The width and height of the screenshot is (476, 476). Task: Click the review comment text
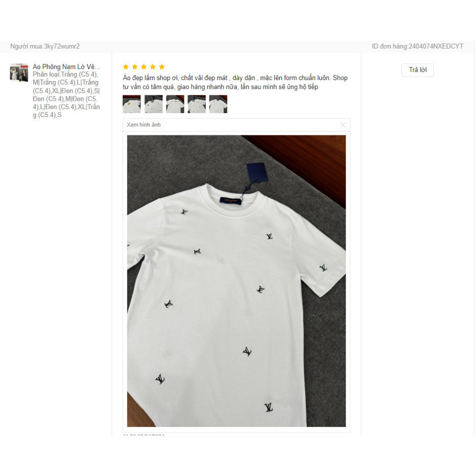click(x=235, y=82)
